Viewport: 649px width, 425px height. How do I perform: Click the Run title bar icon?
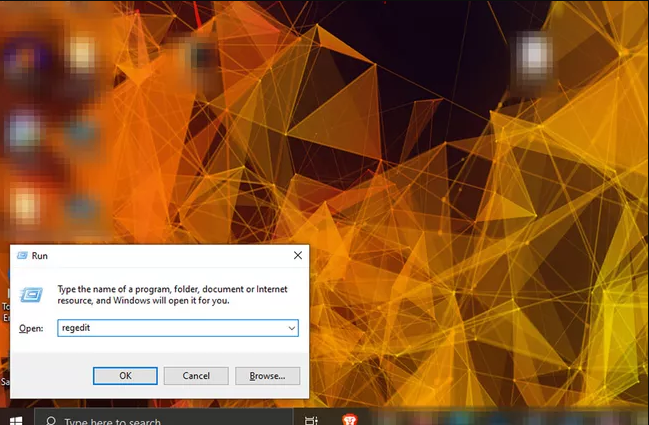(x=22, y=256)
